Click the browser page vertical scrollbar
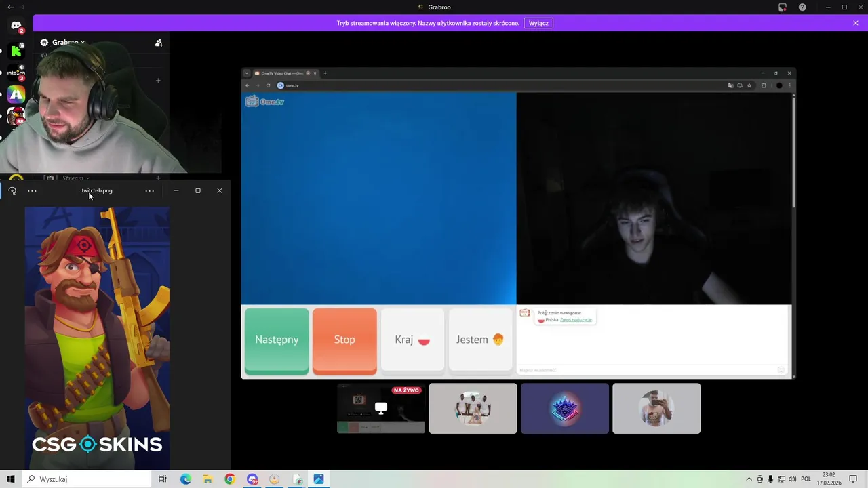This screenshot has height=488, width=868. coord(793,152)
